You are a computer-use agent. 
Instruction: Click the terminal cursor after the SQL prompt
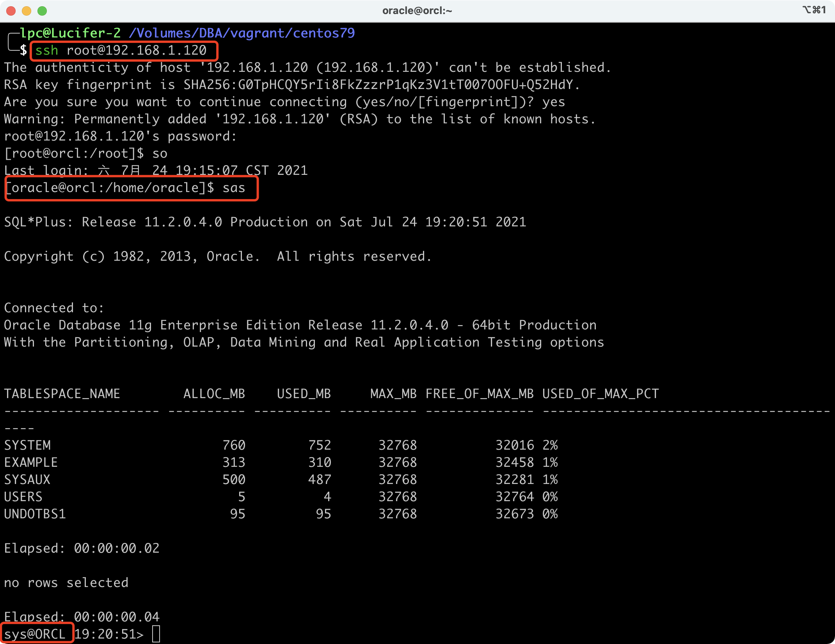156,634
